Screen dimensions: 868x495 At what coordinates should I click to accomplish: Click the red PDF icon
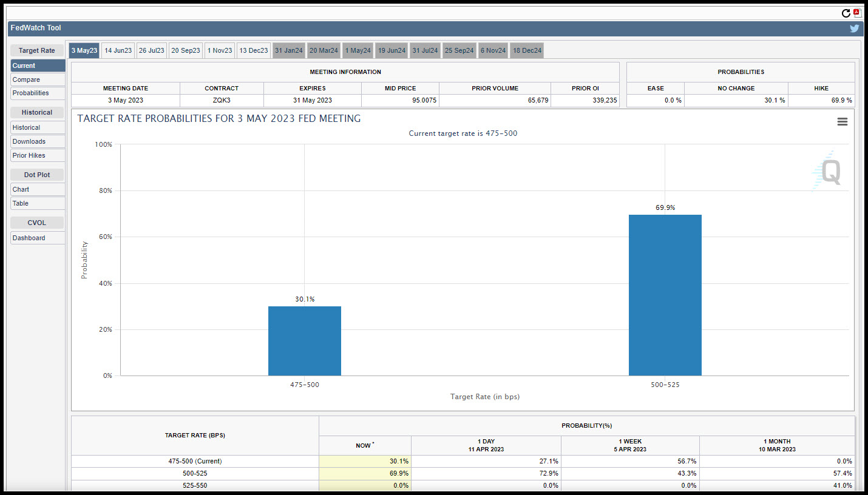tap(856, 13)
